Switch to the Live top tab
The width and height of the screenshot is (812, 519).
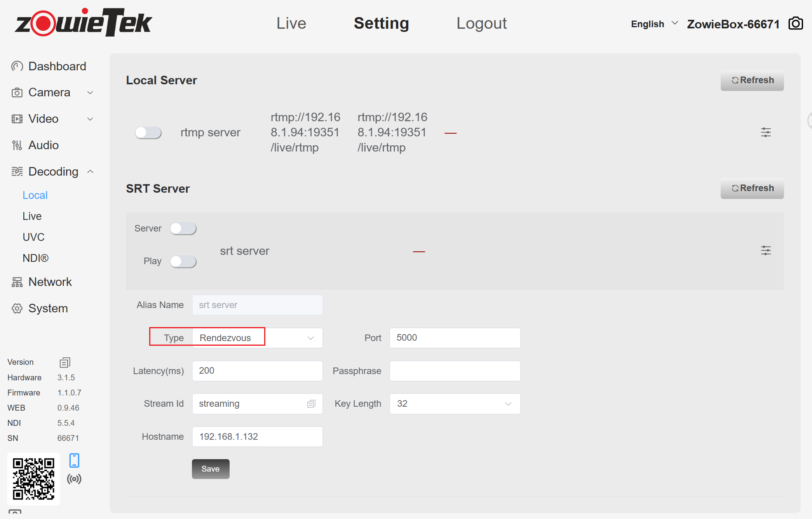click(291, 23)
